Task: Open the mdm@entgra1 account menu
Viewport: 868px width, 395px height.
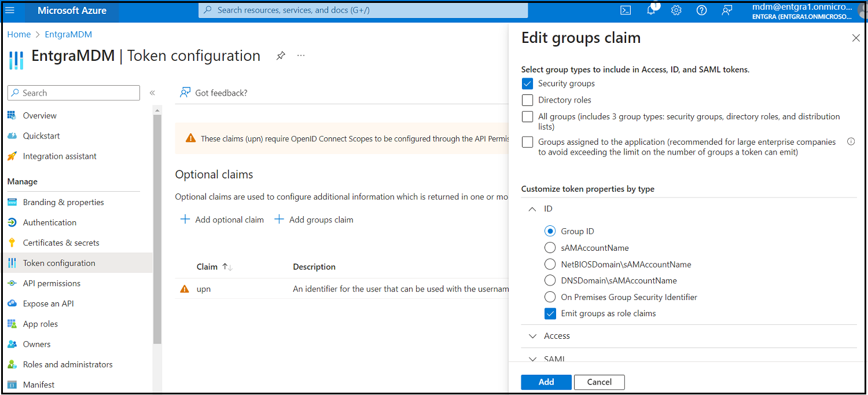Action: click(x=802, y=11)
